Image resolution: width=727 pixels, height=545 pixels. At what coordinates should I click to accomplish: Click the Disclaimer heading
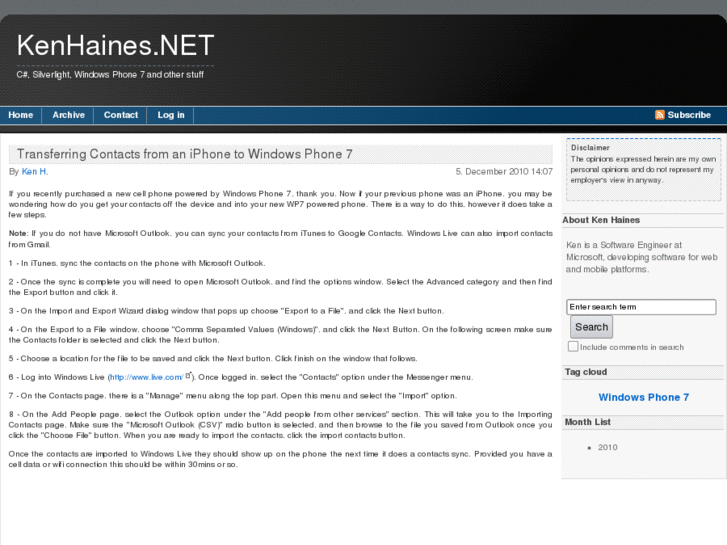coord(590,147)
